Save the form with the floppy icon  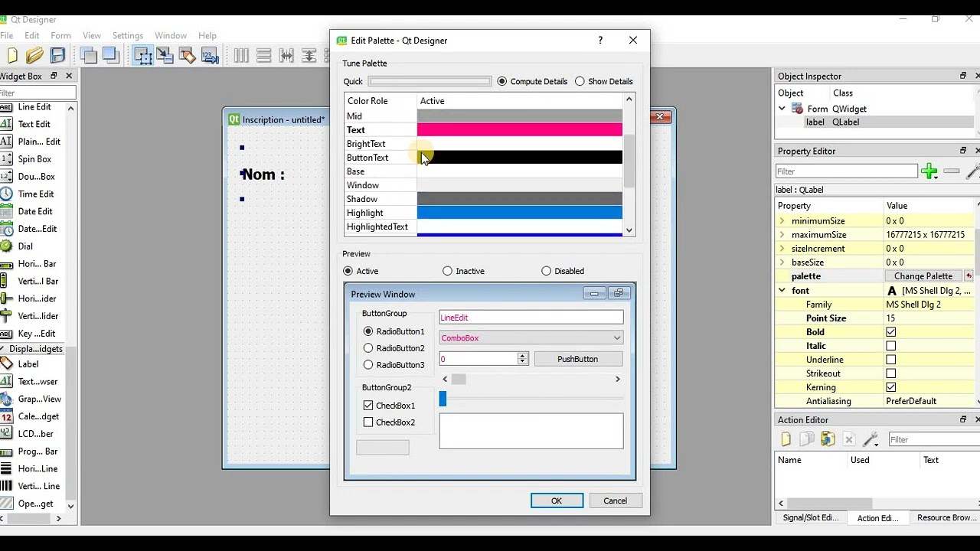click(58, 55)
